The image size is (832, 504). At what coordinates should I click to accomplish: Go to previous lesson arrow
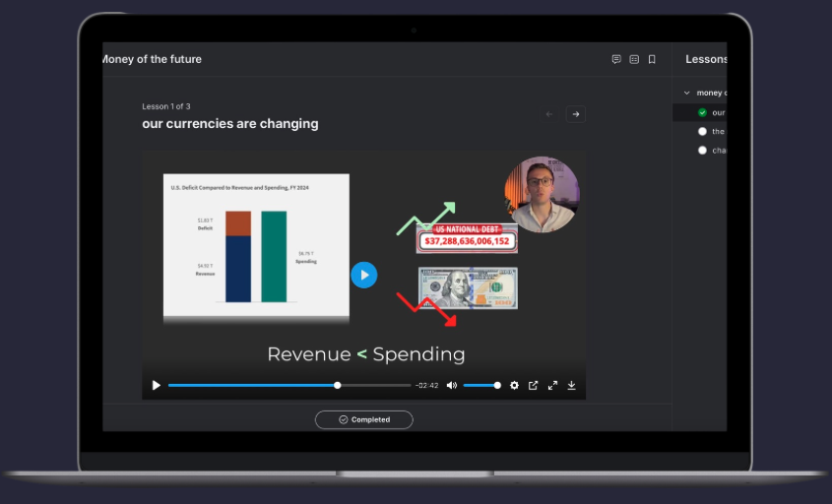pos(549,114)
